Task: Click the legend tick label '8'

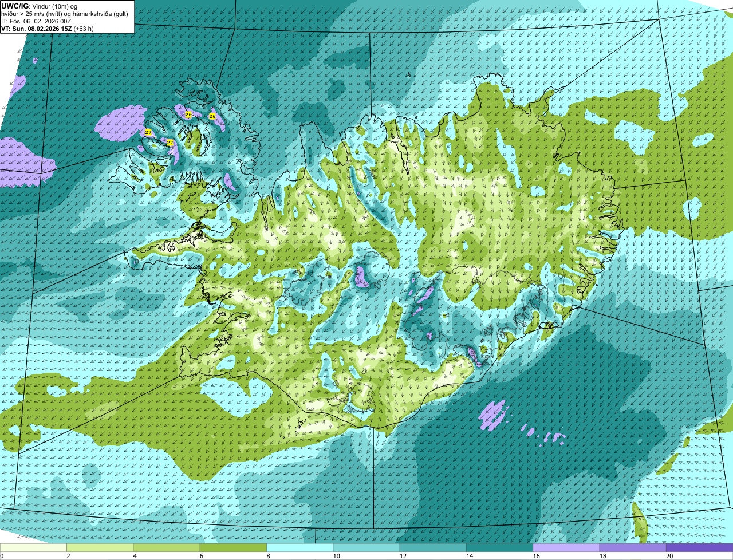Action: pyautogui.click(x=269, y=556)
